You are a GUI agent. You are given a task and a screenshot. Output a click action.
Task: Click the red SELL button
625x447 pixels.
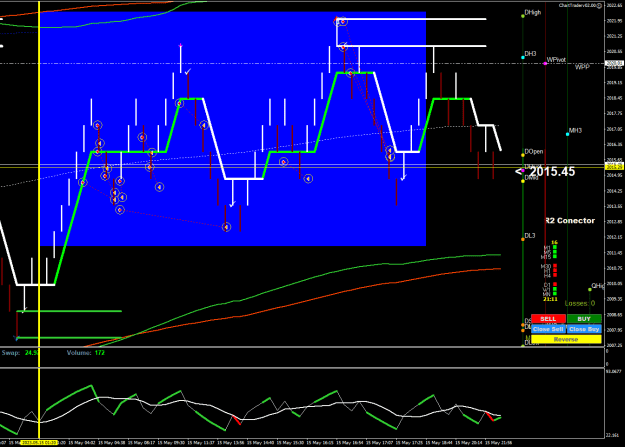pyautogui.click(x=548, y=319)
